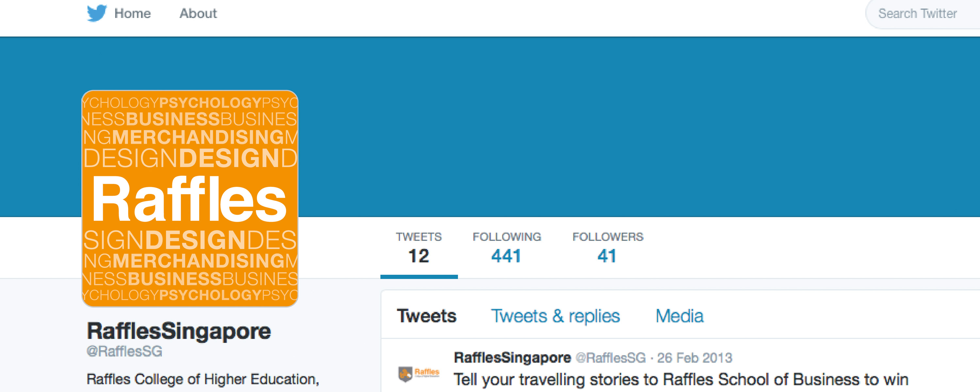The height and width of the screenshot is (392, 980).
Task: Click the small Raffles avatar beside the tweet
Action: tap(418, 373)
